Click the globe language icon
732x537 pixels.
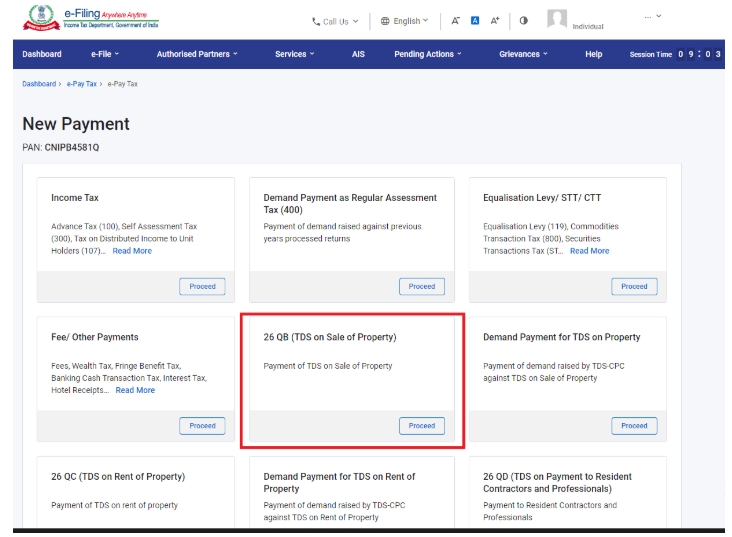(x=385, y=21)
